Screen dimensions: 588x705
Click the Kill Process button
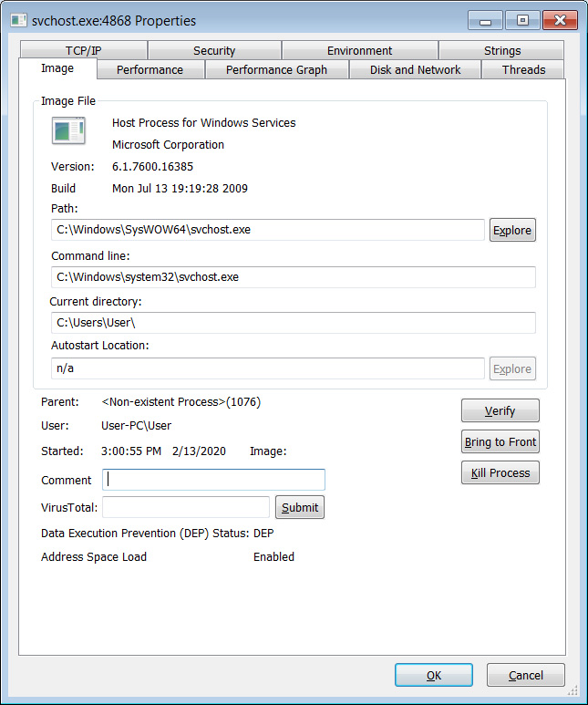[500, 473]
